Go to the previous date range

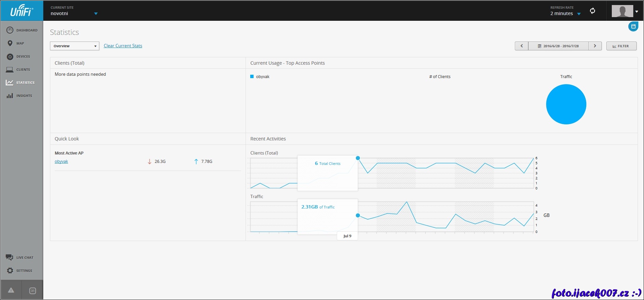coord(522,46)
